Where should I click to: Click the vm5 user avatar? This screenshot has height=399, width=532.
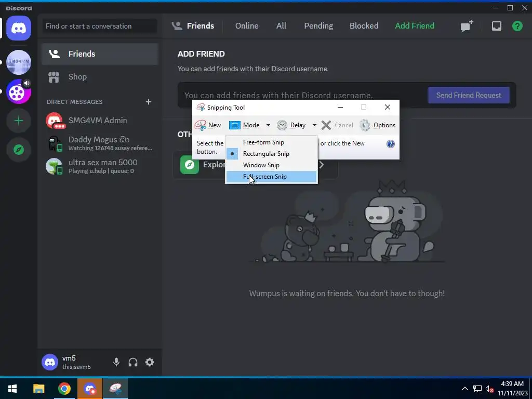point(50,362)
